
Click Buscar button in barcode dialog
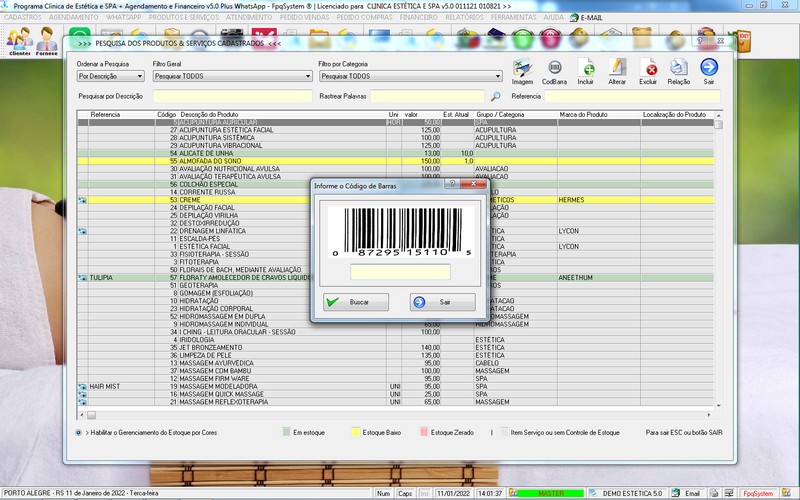coord(356,302)
